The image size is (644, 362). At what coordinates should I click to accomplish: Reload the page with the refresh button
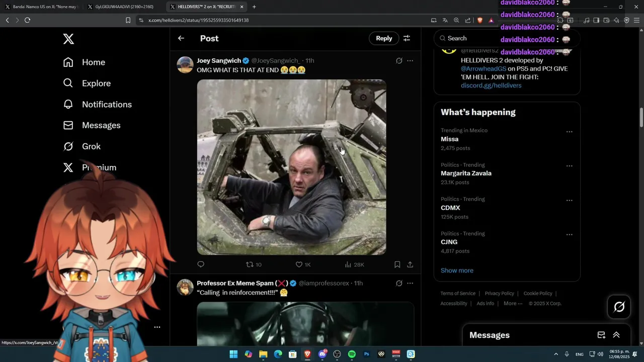pyautogui.click(x=27, y=20)
